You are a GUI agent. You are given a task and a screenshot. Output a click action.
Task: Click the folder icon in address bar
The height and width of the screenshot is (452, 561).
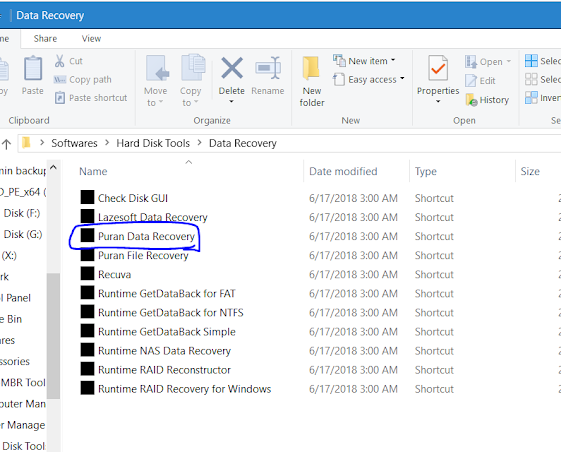coord(26,143)
